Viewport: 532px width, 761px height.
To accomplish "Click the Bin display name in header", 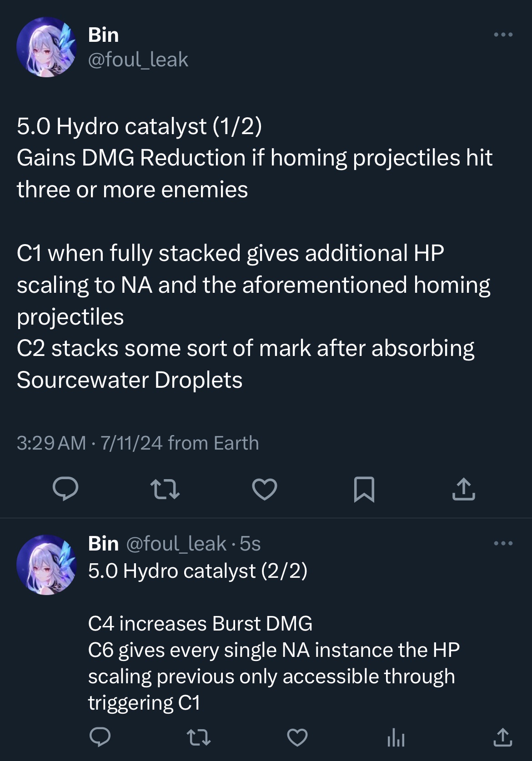I will coord(103,35).
